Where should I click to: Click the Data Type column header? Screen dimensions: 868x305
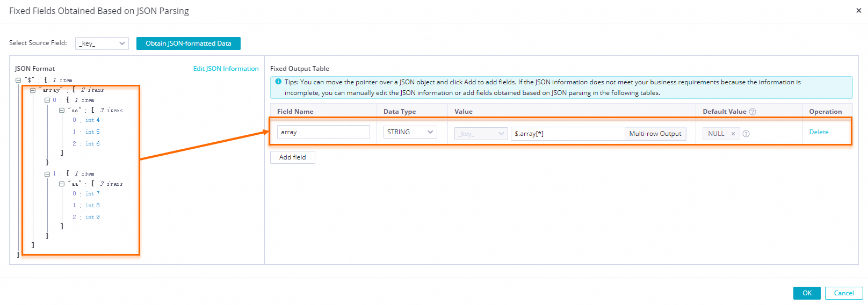point(400,112)
